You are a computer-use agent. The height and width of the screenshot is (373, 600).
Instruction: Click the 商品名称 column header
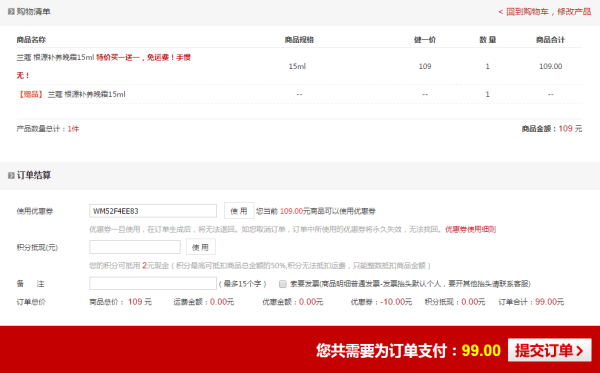[31, 39]
